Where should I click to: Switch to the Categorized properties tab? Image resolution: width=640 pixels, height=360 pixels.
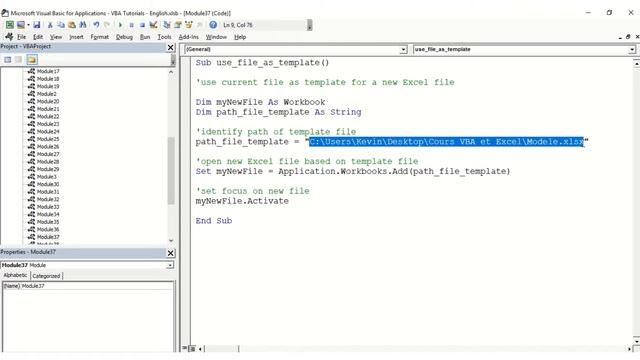pos(46,276)
